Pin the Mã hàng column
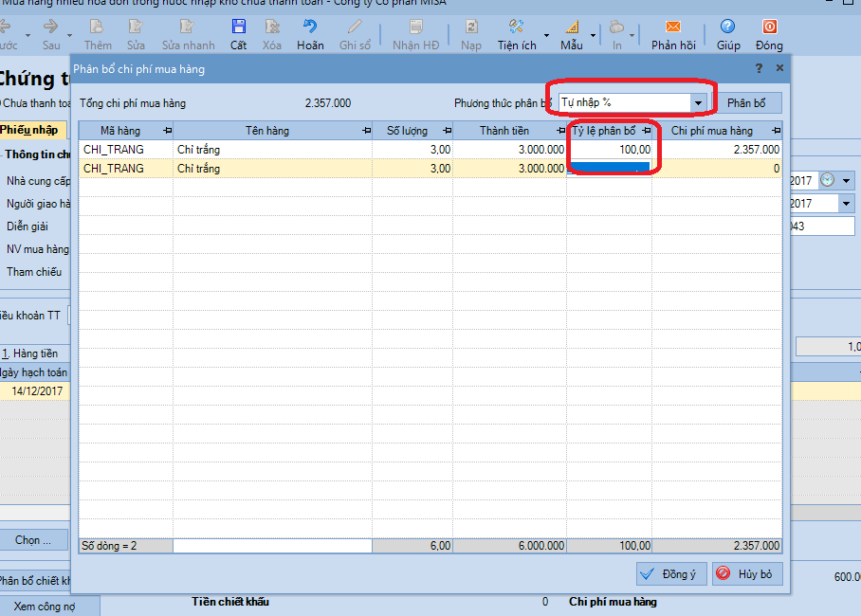Screen dimensions: 861x616 pyautogui.click(x=168, y=131)
